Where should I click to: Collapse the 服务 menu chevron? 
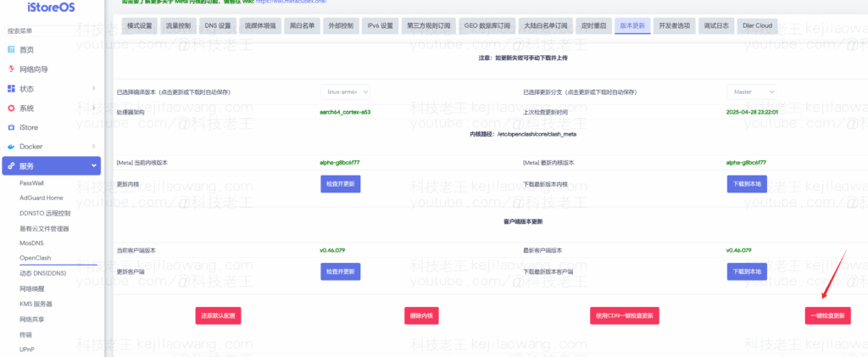(x=93, y=166)
